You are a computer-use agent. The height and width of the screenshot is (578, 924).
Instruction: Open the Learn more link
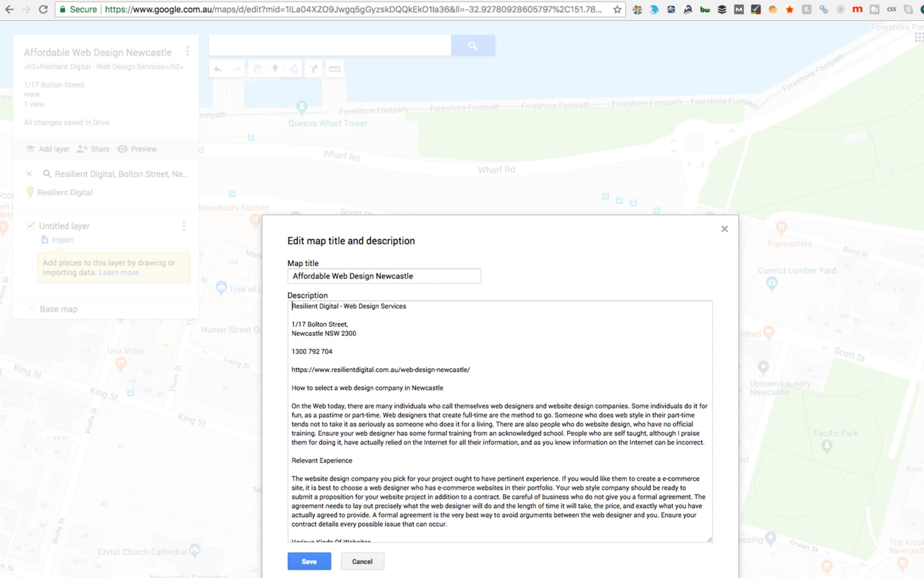pos(118,273)
